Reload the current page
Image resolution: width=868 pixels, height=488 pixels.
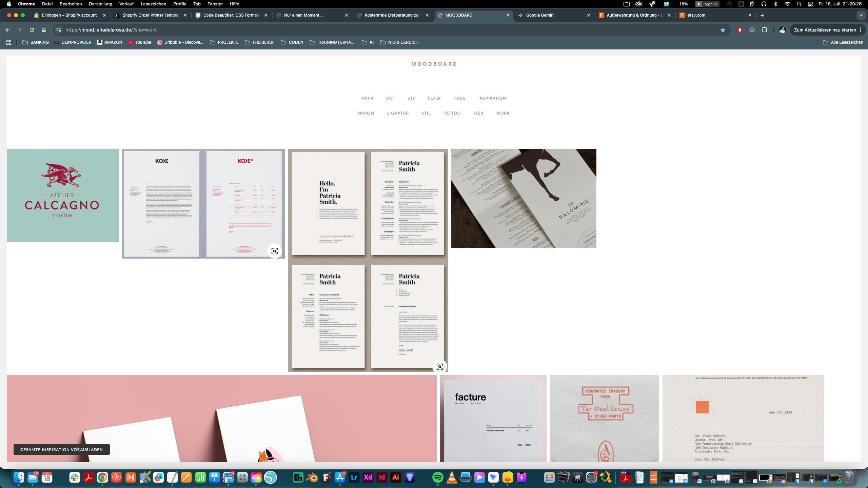[32, 30]
